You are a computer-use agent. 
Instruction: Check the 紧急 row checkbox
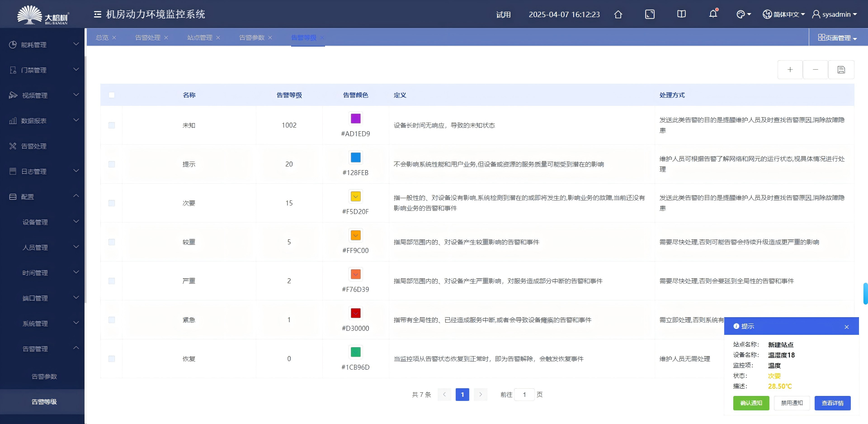112,320
